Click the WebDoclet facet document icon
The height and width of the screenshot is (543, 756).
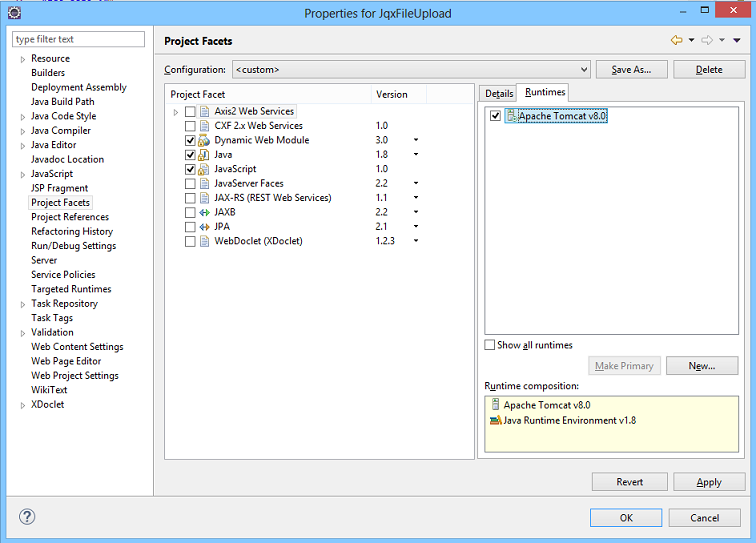coord(204,241)
